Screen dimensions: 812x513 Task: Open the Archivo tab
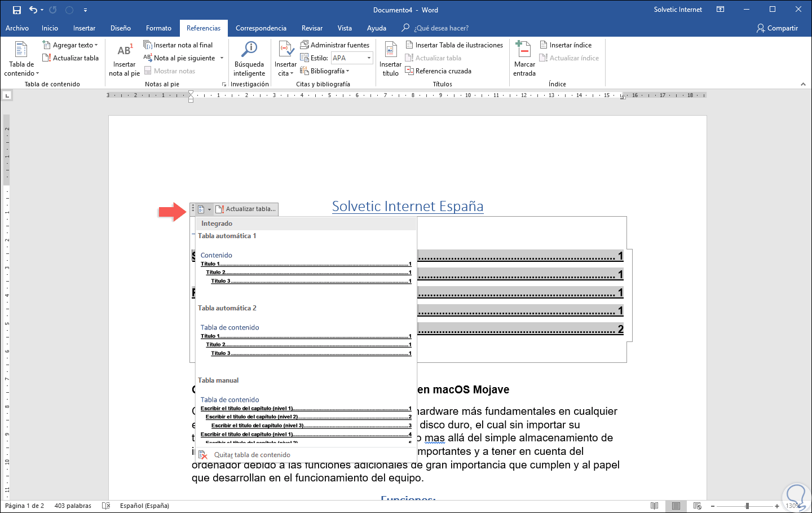coord(17,28)
